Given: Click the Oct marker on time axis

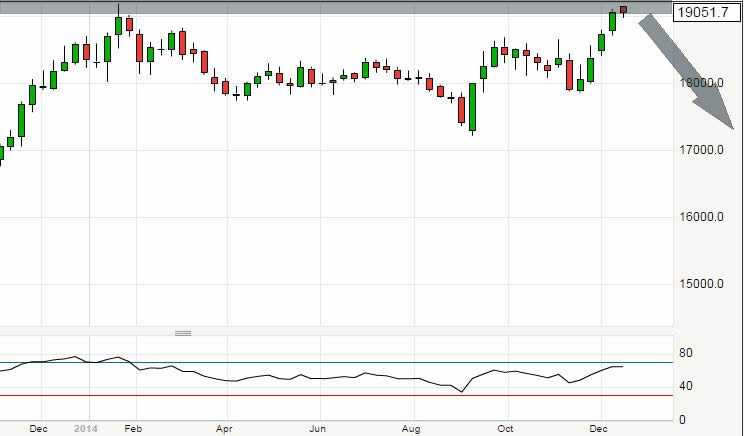Looking at the screenshot, I should (504, 428).
